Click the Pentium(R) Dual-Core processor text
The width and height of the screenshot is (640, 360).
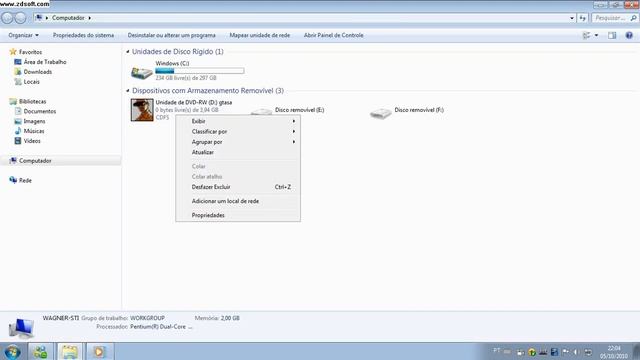coord(161,327)
